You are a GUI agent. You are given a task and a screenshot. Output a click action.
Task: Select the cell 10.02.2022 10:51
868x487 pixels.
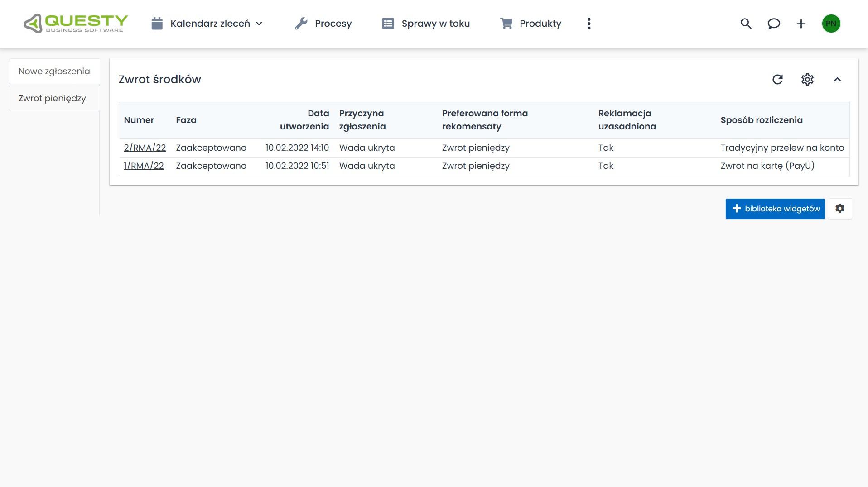coord(297,166)
